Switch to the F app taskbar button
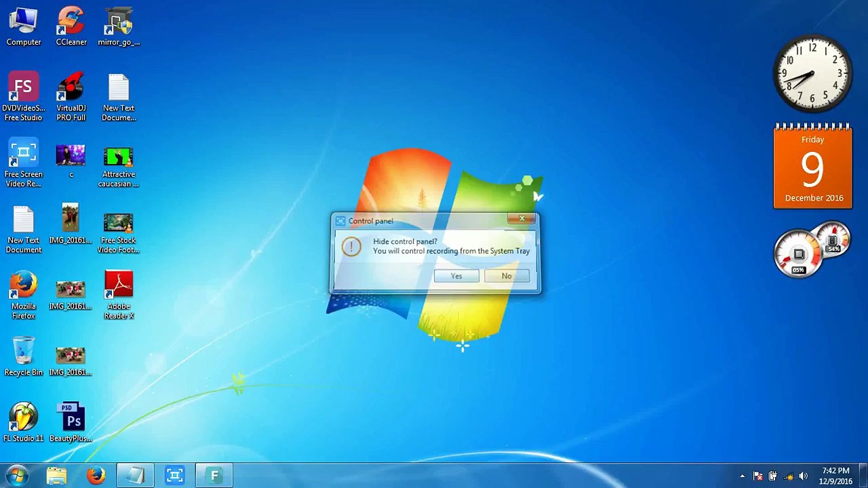Image resolution: width=868 pixels, height=488 pixels. pos(214,476)
